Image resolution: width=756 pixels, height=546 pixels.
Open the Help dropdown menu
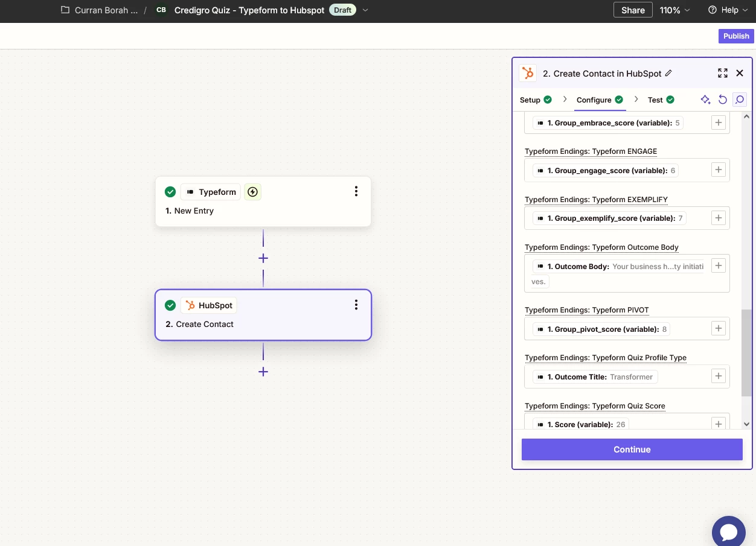(x=728, y=10)
